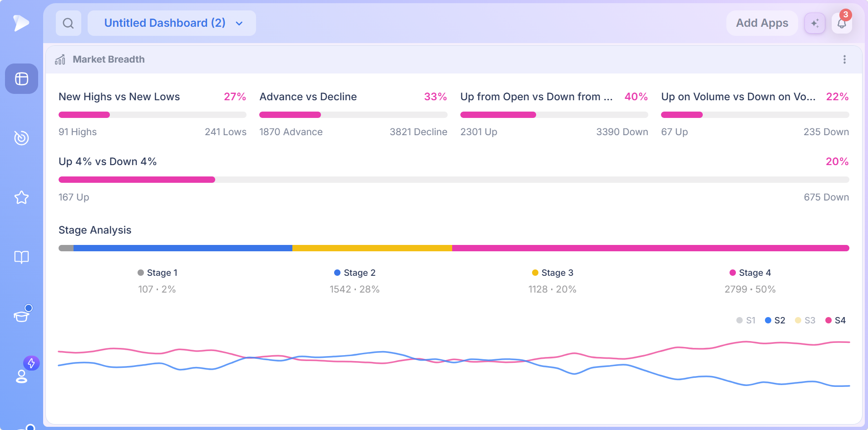Open search with the magnifier icon
The width and height of the screenshot is (868, 430).
[69, 23]
